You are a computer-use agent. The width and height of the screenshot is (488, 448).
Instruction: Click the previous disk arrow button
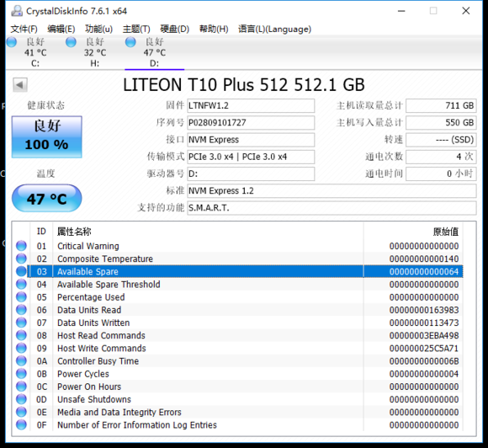(x=20, y=85)
